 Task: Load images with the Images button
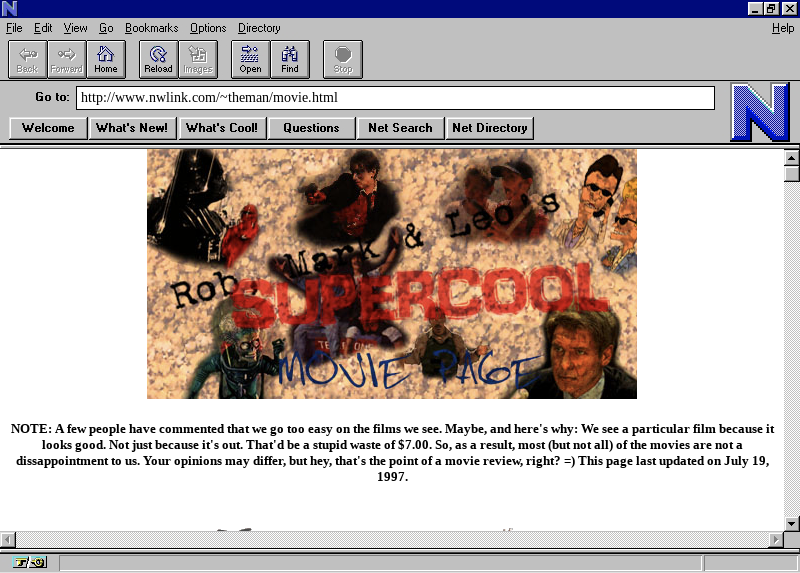click(x=198, y=59)
